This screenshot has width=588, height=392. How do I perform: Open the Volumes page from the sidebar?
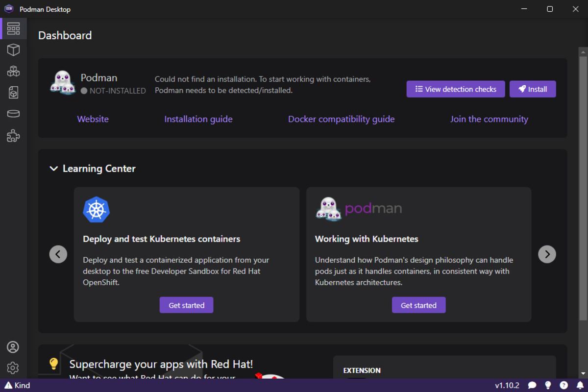[13, 113]
